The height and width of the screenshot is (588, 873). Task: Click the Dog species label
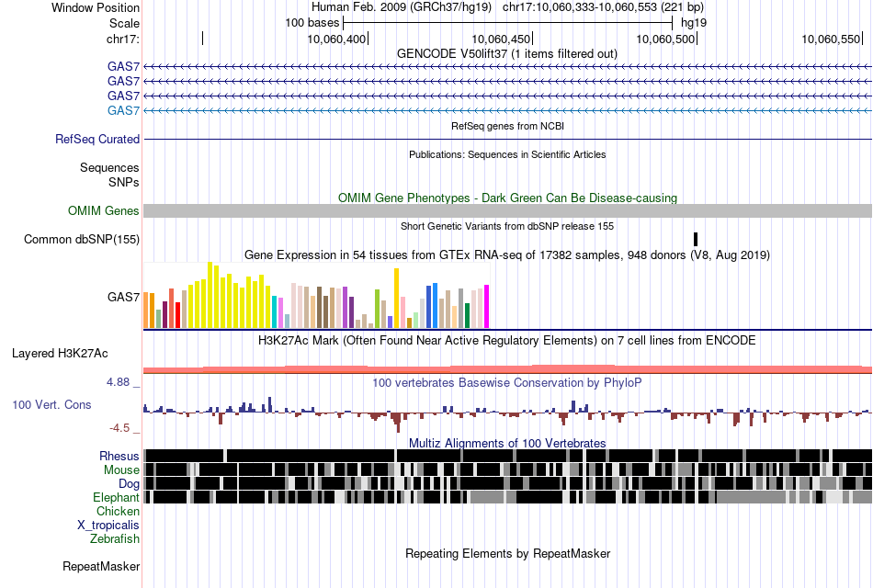pyautogui.click(x=129, y=484)
